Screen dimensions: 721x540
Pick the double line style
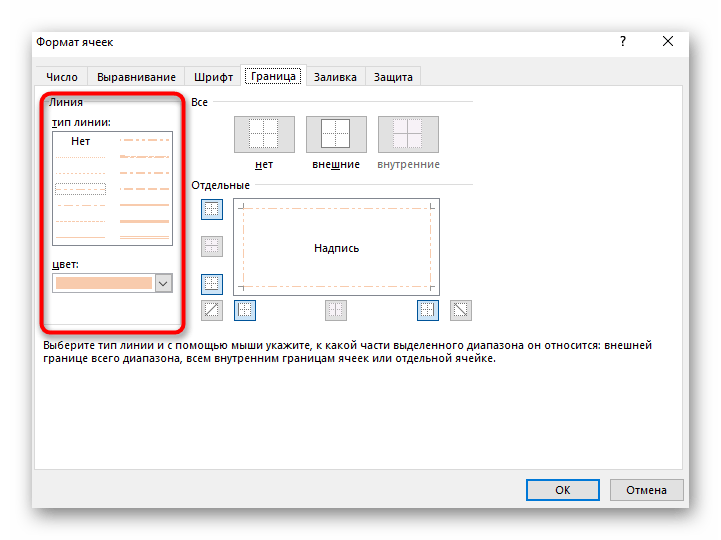(x=144, y=237)
